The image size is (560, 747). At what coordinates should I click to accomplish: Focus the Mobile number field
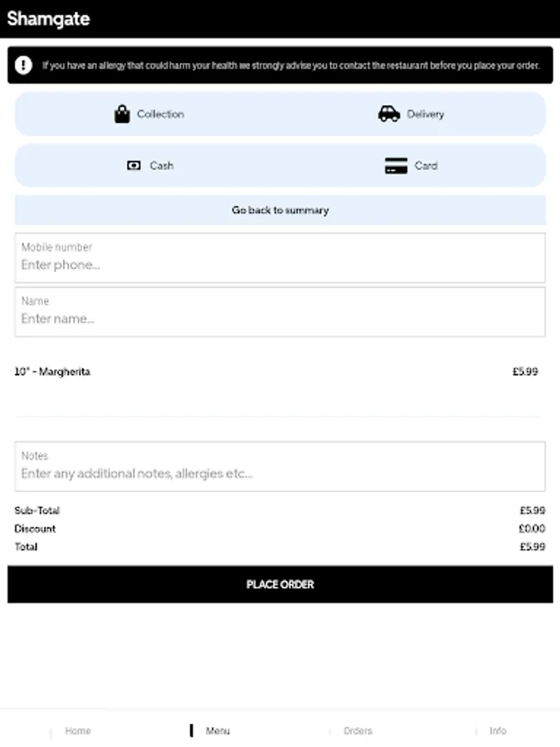coord(280,258)
